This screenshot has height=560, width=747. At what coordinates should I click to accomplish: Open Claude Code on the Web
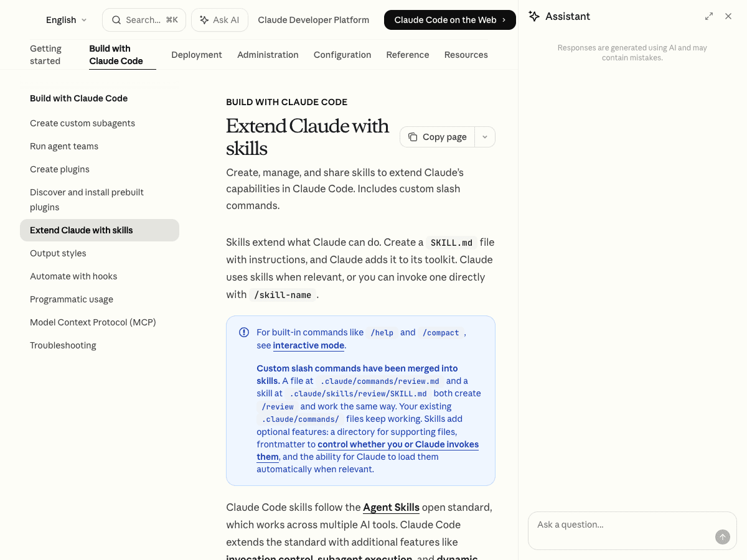pyautogui.click(x=450, y=20)
